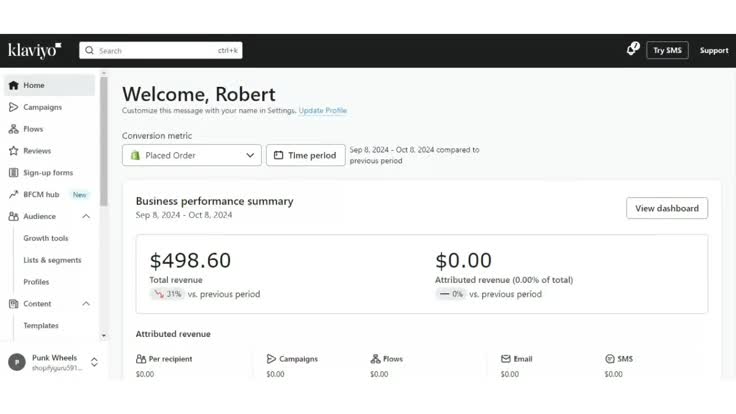Viewport: 736px width, 414px height.
Task: Click the Klaviyo logo
Action: [34, 50]
